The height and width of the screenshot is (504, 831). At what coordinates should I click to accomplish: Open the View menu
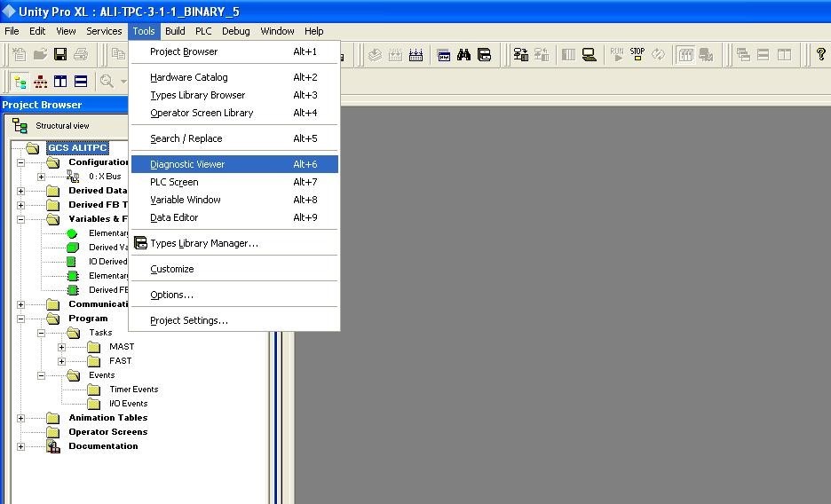pos(66,31)
